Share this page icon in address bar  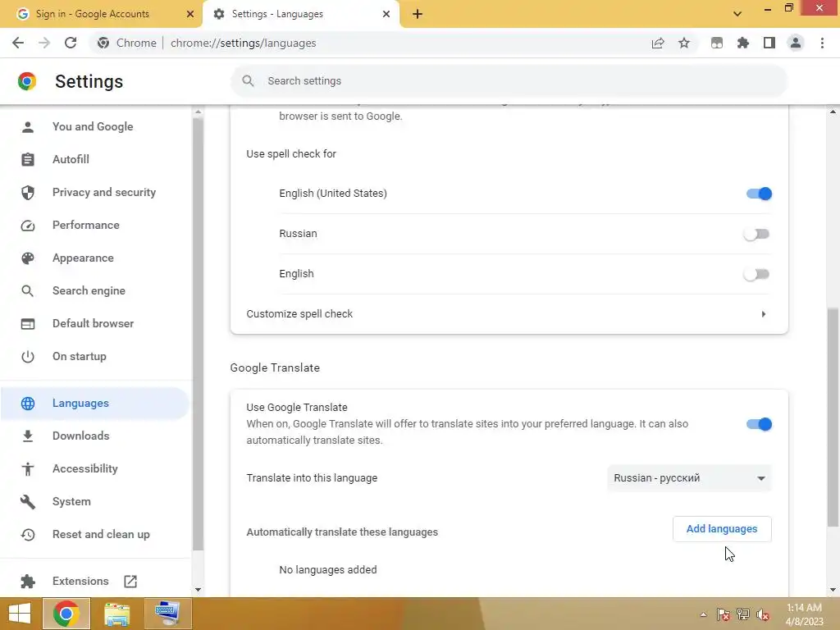click(658, 43)
